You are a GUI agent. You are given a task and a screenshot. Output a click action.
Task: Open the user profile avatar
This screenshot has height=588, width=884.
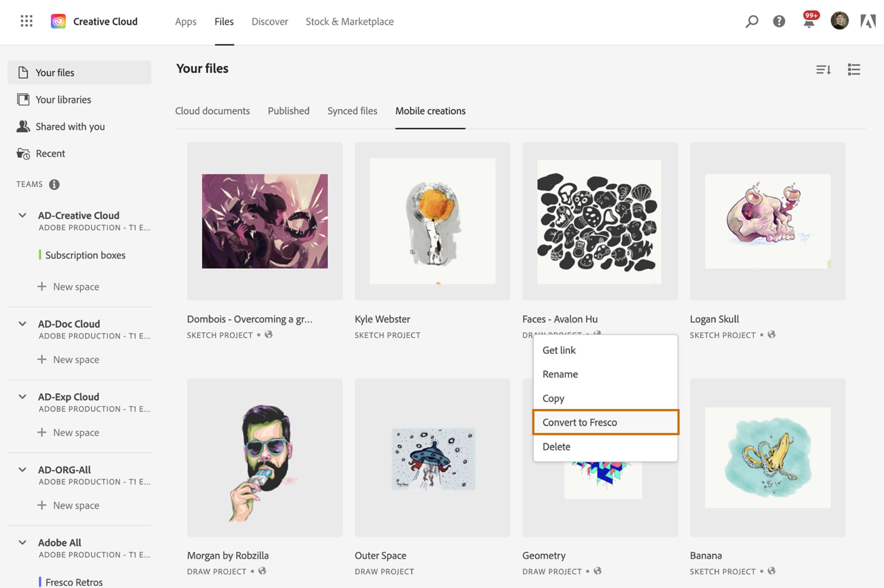839,21
